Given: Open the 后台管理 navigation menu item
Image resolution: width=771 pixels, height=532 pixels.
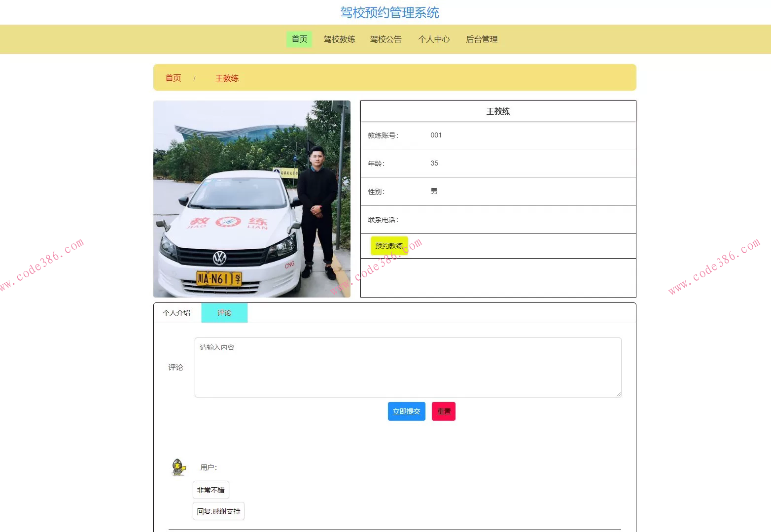Looking at the screenshot, I should click(482, 39).
